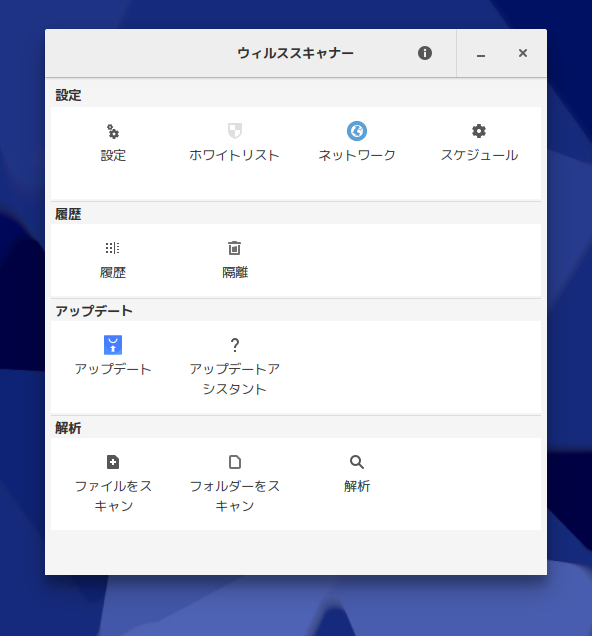Open the ホワイトリスト shield icon

235,131
